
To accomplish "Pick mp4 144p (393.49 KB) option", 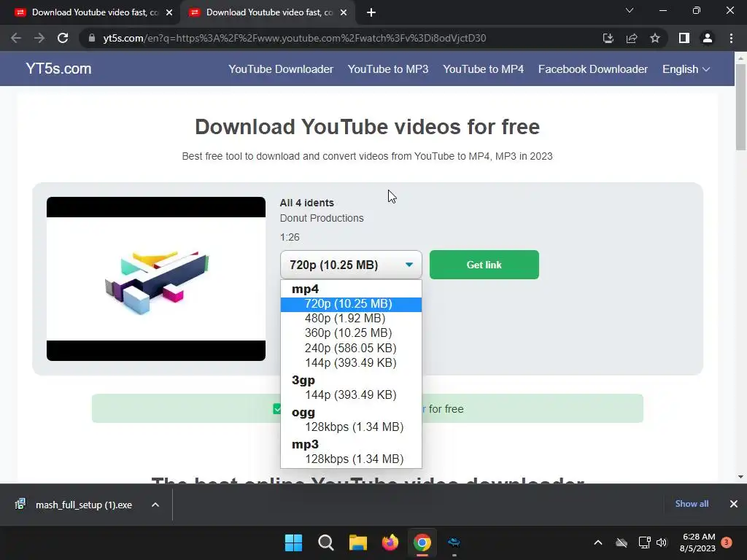I will tap(351, 363).
